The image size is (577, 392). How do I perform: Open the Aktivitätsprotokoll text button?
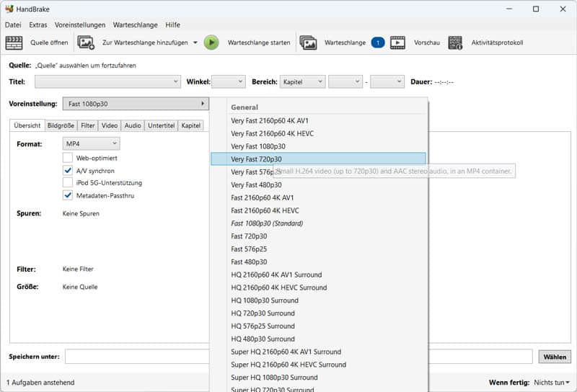point(497,43)
